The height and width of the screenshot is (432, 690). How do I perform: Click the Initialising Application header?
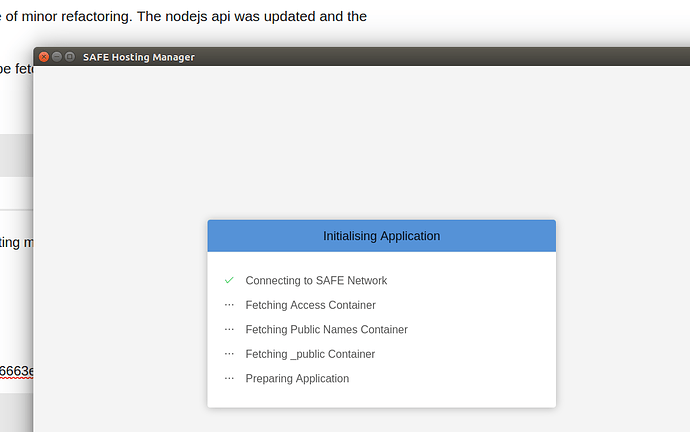(x=382, y=236)
